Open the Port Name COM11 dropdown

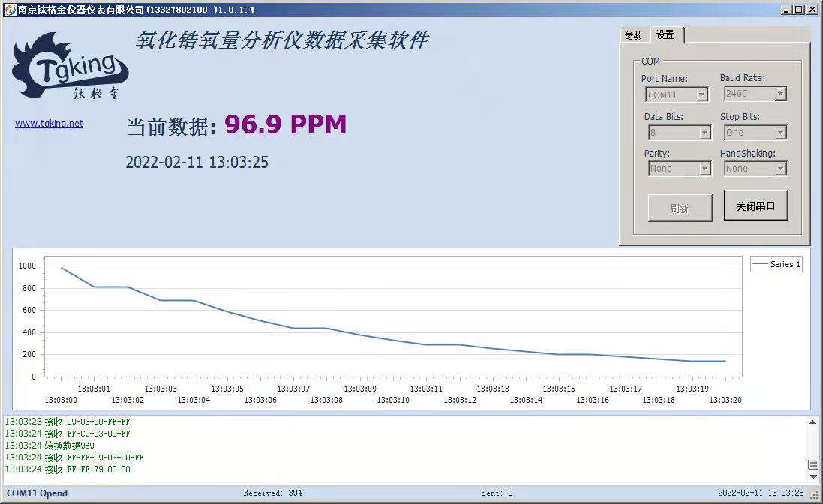(702, 94)
